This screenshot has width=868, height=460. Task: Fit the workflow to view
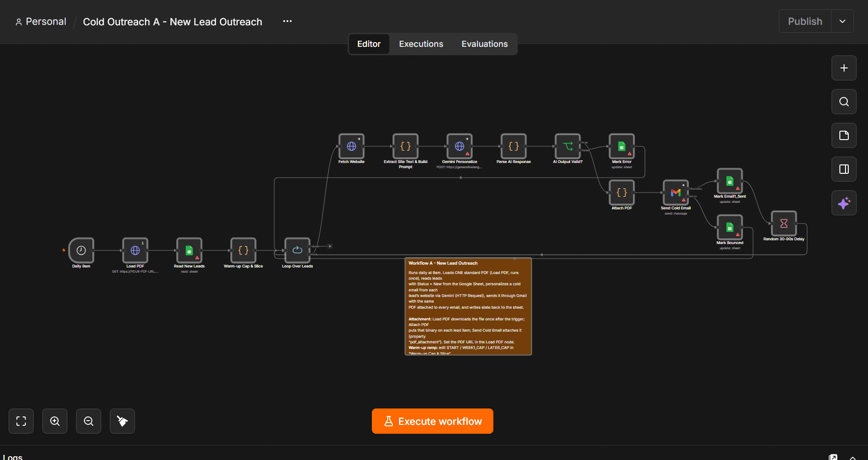click(x=21, y=421)
